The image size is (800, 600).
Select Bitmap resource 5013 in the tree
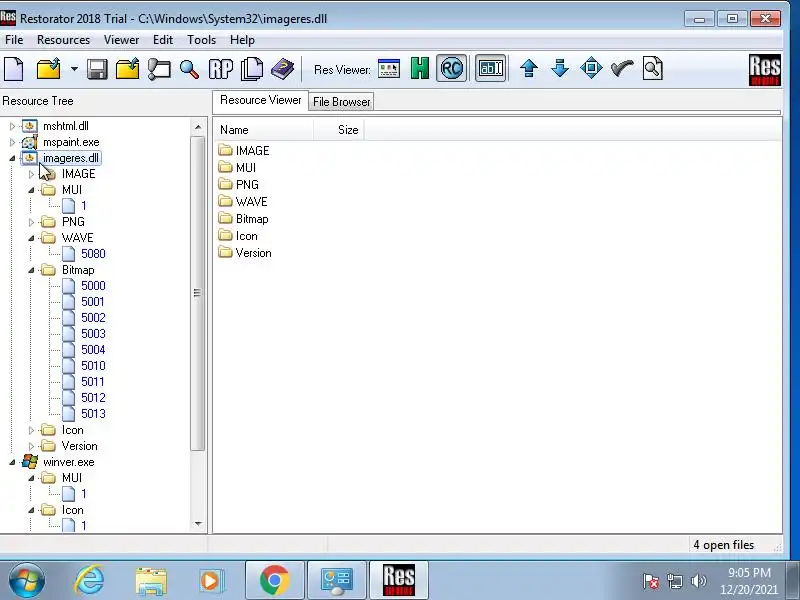(93, 414)
